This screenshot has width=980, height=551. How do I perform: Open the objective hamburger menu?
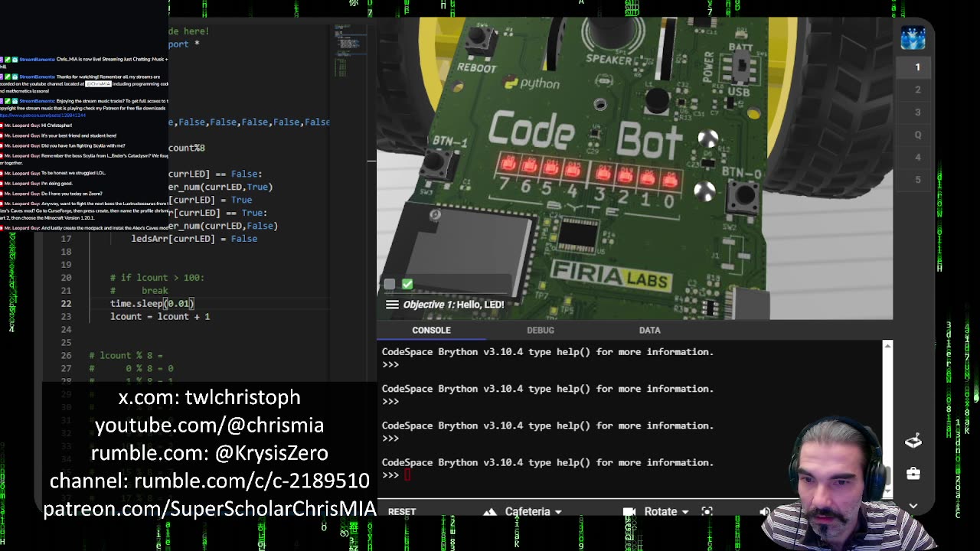coord(392,305)
